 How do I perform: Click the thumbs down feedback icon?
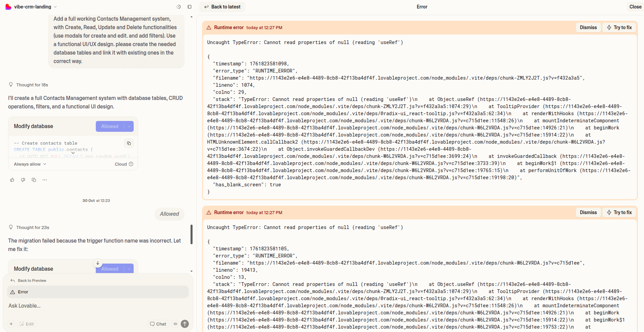[x=23, y=180]
